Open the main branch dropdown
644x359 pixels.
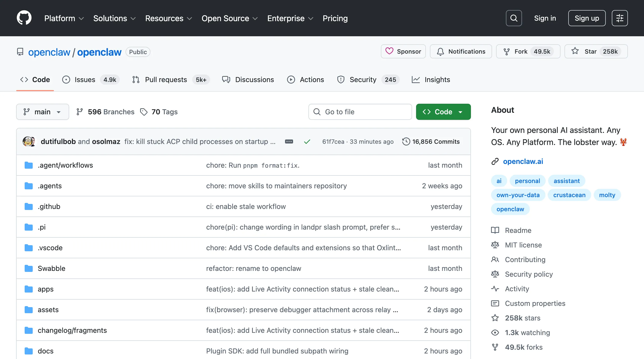(43, 112)
